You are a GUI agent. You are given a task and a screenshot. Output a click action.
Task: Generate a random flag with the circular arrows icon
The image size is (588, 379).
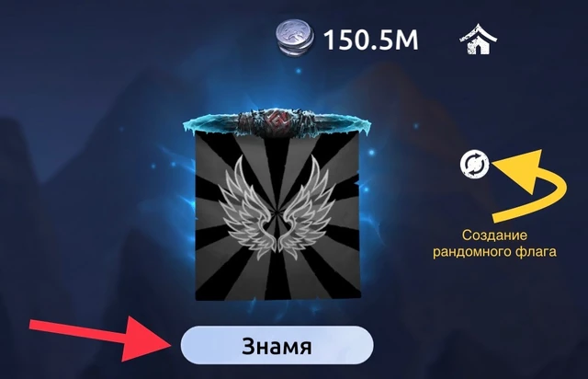click(x=475, y=165)
